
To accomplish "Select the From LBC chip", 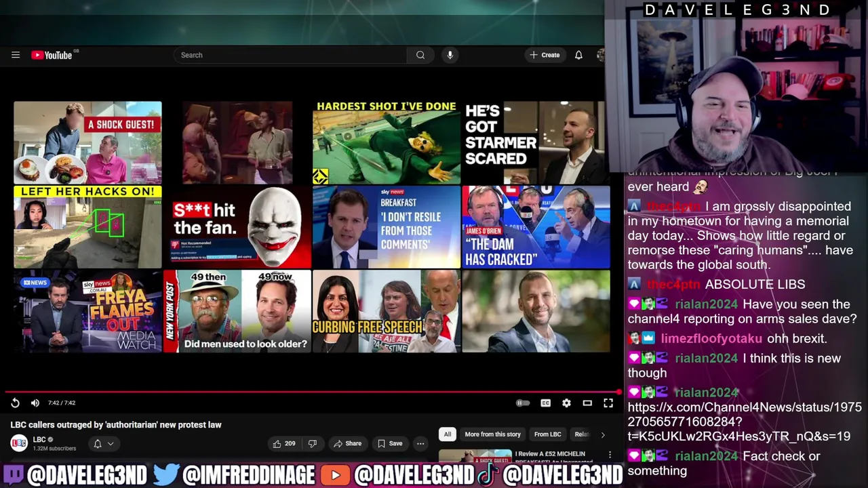I will [547, 434].
